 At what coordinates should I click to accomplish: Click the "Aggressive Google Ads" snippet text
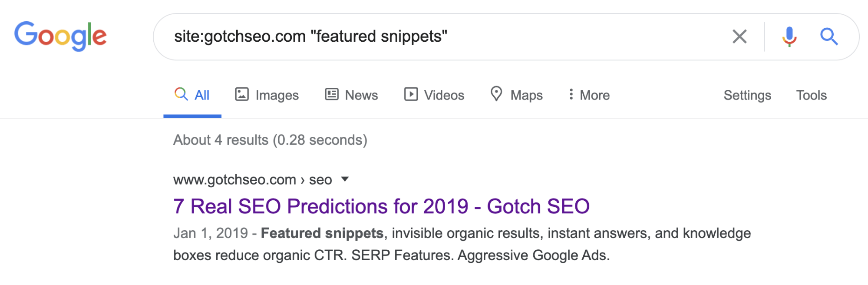click(533, 255)
